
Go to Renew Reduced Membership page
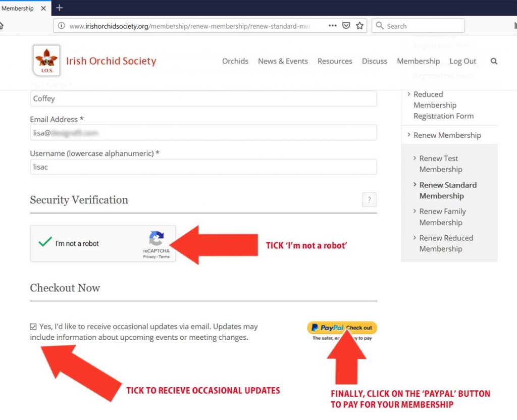[446, 243]
